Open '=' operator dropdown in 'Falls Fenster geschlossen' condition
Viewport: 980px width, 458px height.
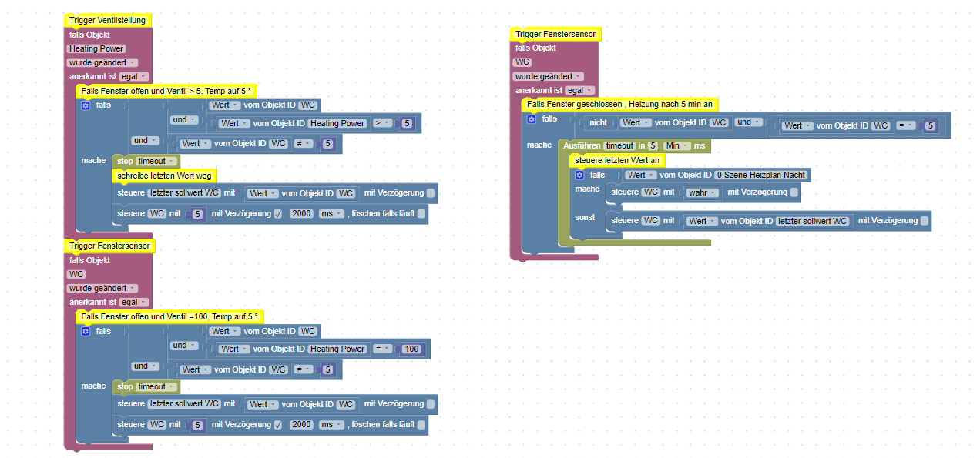[x=906, y=125]
